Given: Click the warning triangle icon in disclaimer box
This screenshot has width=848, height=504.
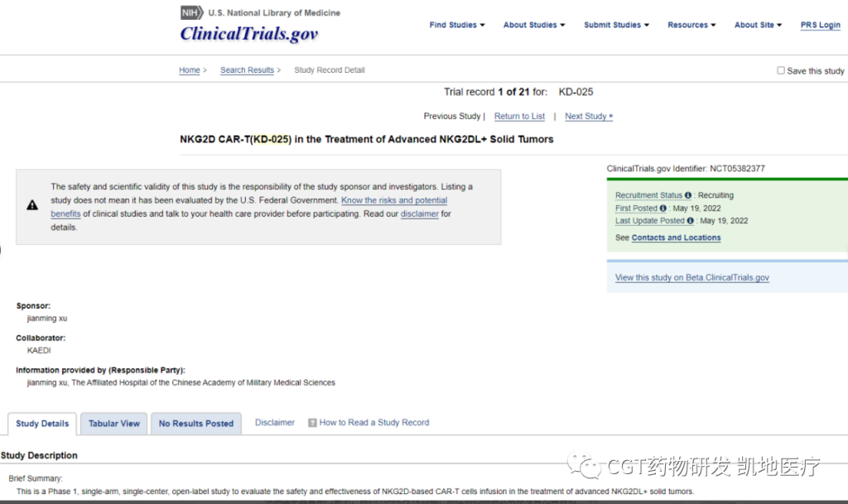Looking at the screenshot, I should click(32, 205).
